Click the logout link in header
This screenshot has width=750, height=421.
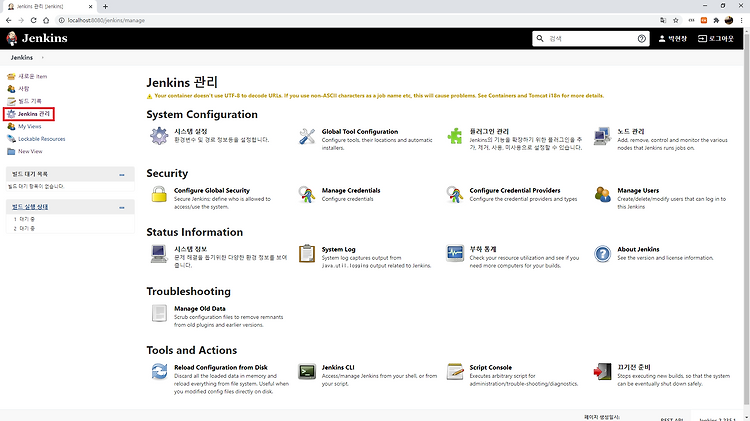716,38
